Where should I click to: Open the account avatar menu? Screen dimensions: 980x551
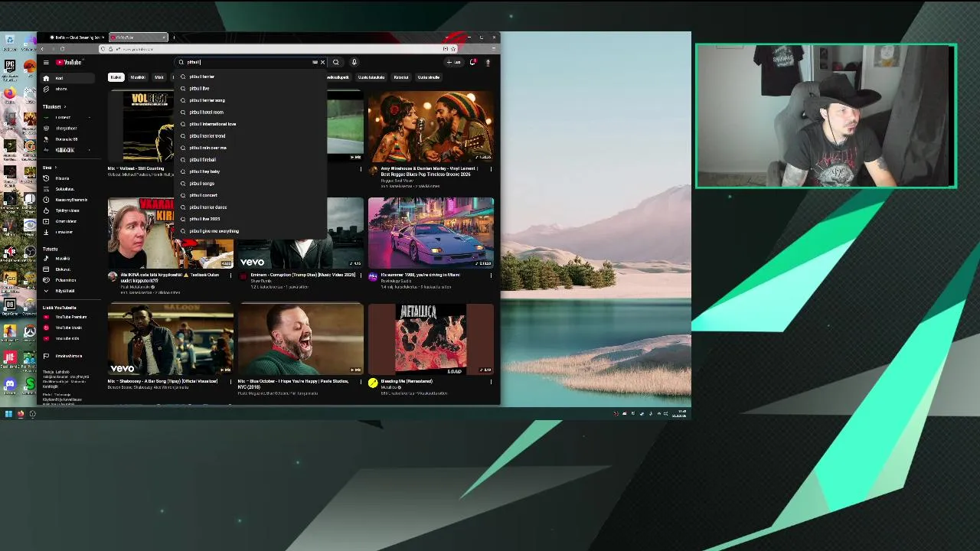(488, 62)
